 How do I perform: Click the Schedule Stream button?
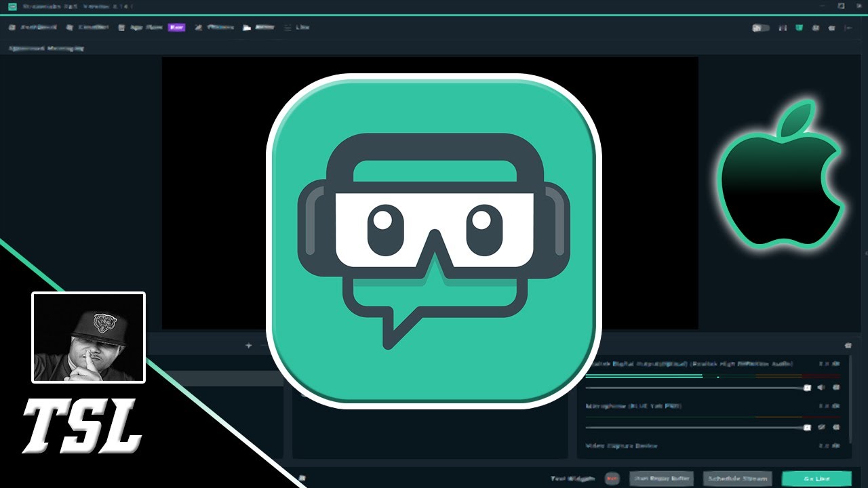(737, 479)
